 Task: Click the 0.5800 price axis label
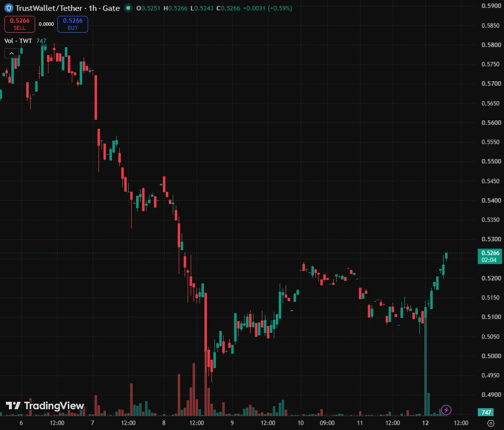coord(491,45)
